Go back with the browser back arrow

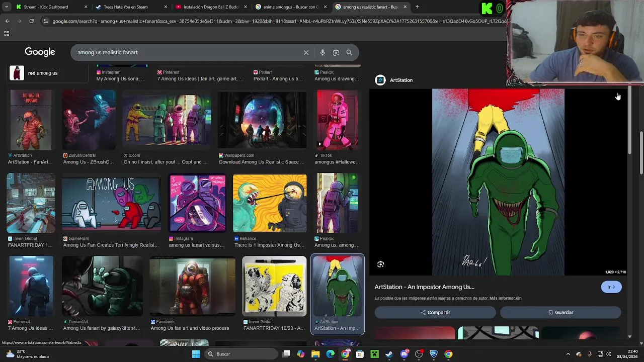point(7,21)
